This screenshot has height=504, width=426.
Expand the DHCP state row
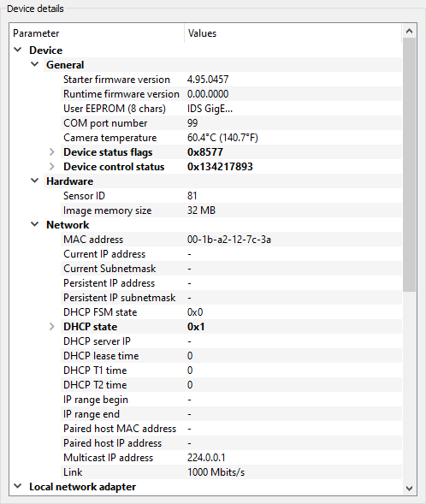(x=51, y=327)
